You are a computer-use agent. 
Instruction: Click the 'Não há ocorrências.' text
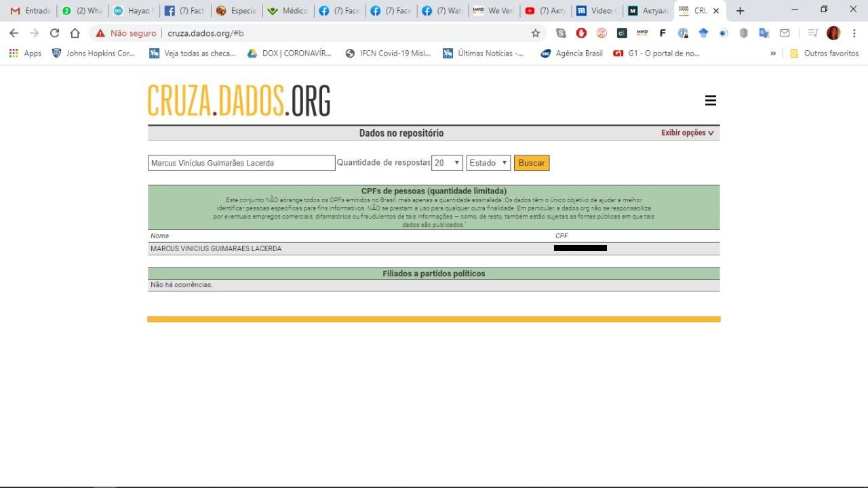coord(182,285)
